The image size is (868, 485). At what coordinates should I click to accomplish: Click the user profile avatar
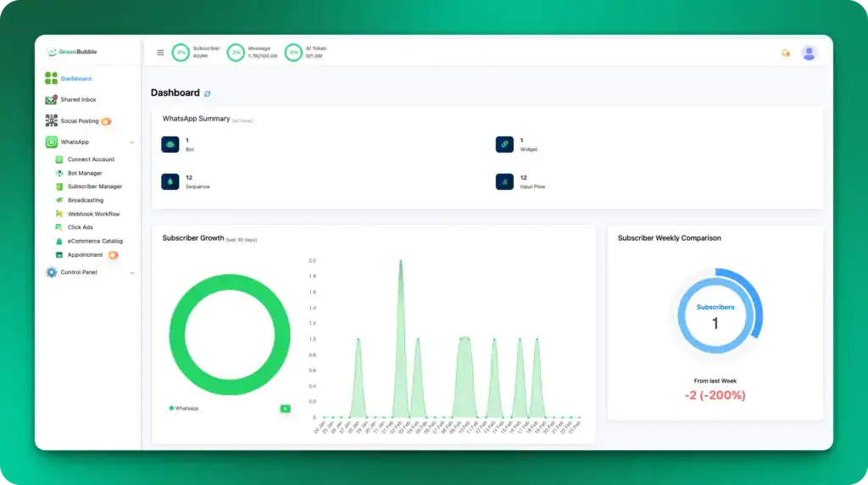point(810,53)
